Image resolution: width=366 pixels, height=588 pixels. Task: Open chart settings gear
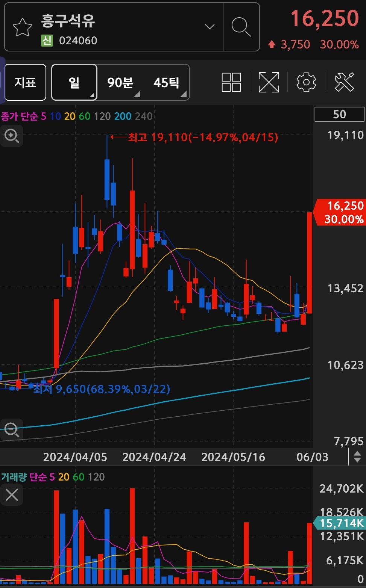pos(306,82)
